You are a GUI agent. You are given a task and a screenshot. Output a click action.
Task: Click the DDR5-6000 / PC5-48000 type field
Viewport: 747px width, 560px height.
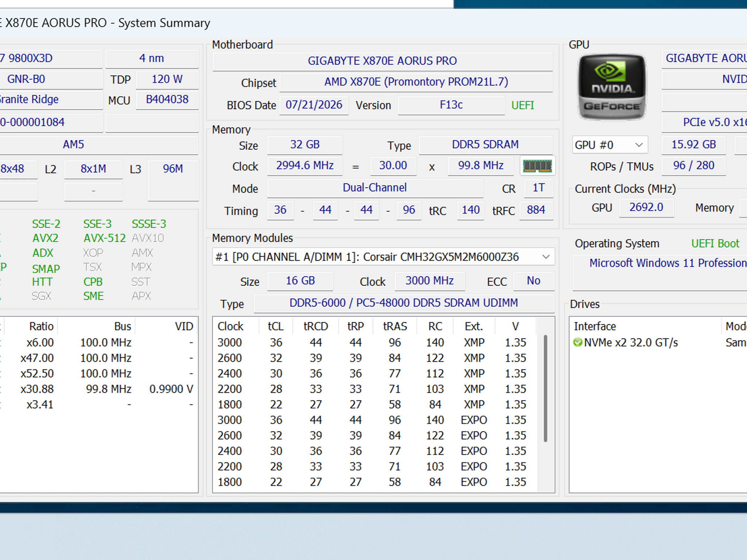(404, 303)
